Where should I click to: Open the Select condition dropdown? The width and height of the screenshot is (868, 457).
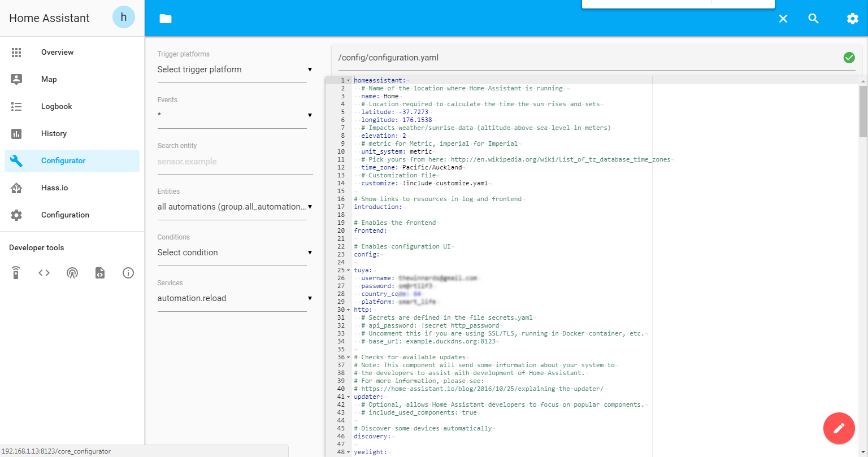click(x=232, y=253)
